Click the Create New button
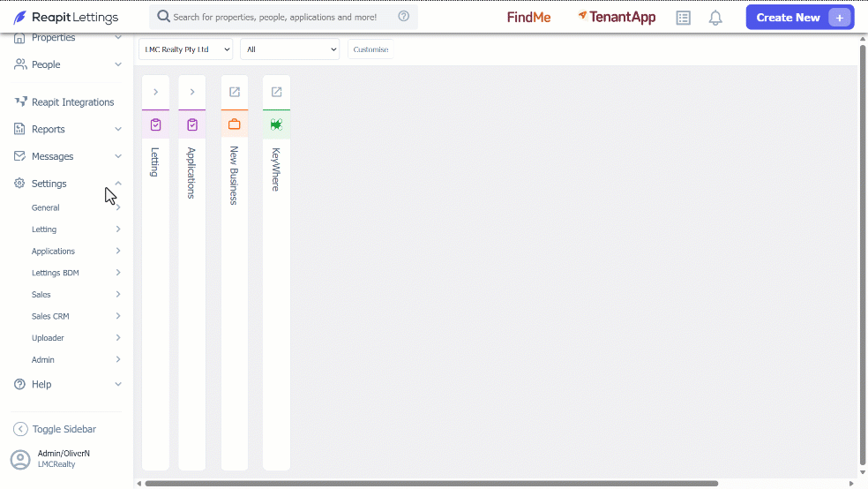 tap(799, 17)
